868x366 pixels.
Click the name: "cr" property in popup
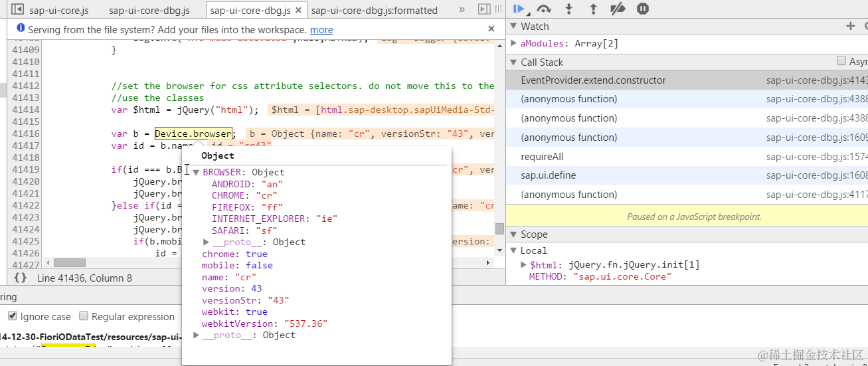pyautogui.click(x=229, y=277)
